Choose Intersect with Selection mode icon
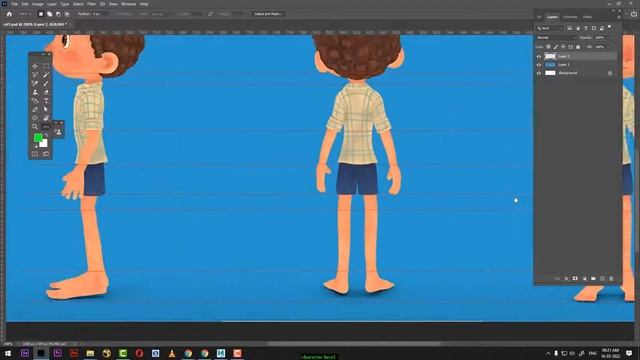 point(67,14)
